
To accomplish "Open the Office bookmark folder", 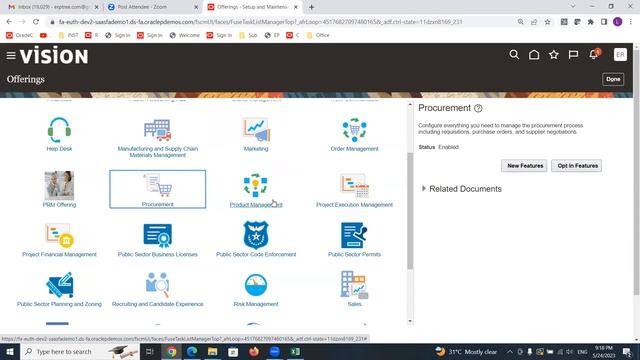I will (318, 36).
